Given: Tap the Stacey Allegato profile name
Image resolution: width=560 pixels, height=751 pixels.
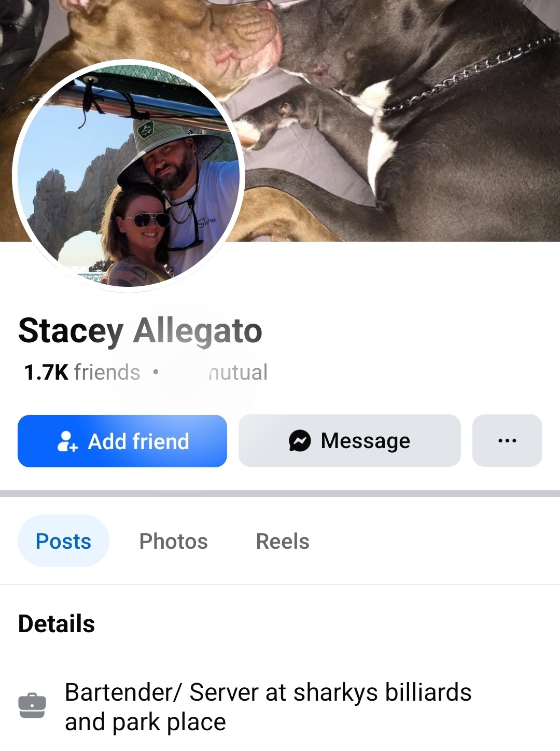Looking at the screenshot, I should pos(140,331).
